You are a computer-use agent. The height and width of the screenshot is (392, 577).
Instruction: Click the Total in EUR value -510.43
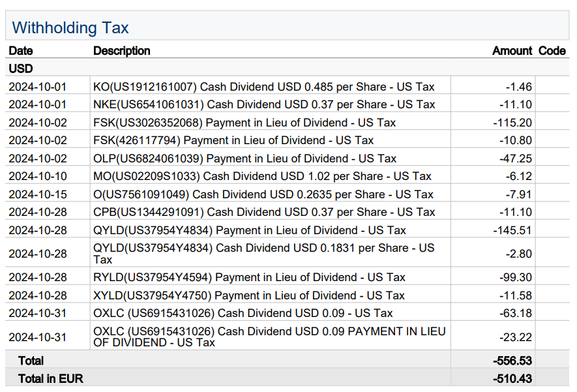512,378
